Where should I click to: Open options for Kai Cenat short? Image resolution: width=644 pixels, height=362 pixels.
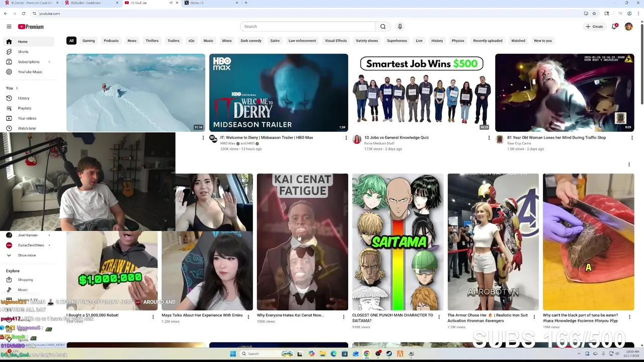tap(344, 317)
